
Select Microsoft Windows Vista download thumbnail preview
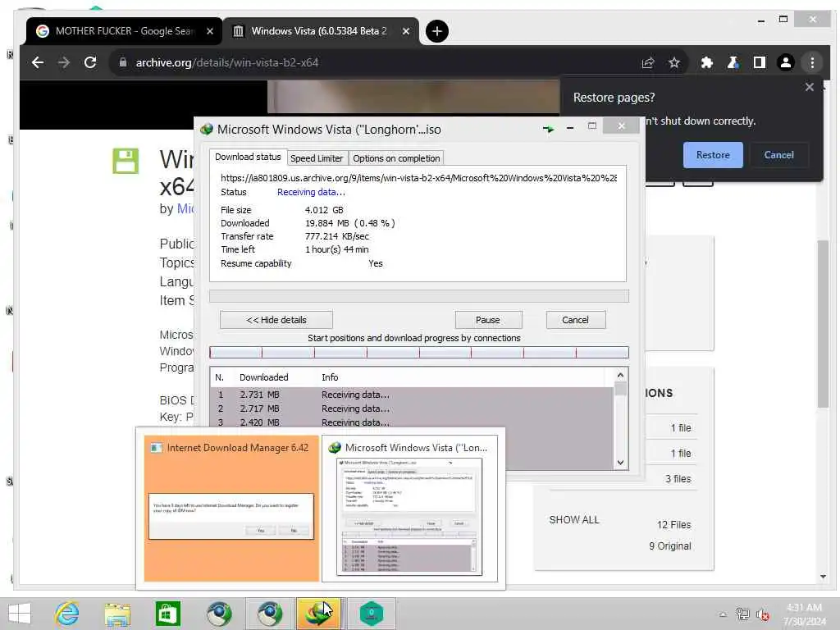coord(410,508)
